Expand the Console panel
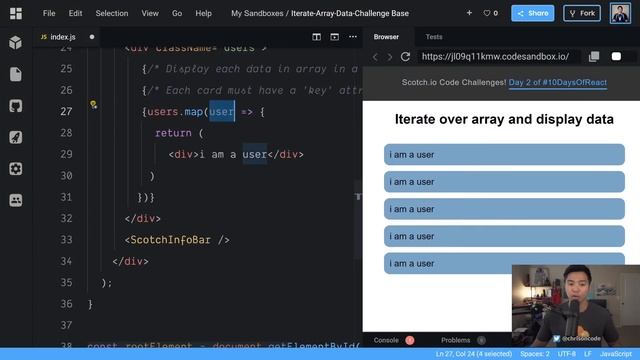Image resolution: width=640 pixels, height=360 pixels. tap(386, 340)
